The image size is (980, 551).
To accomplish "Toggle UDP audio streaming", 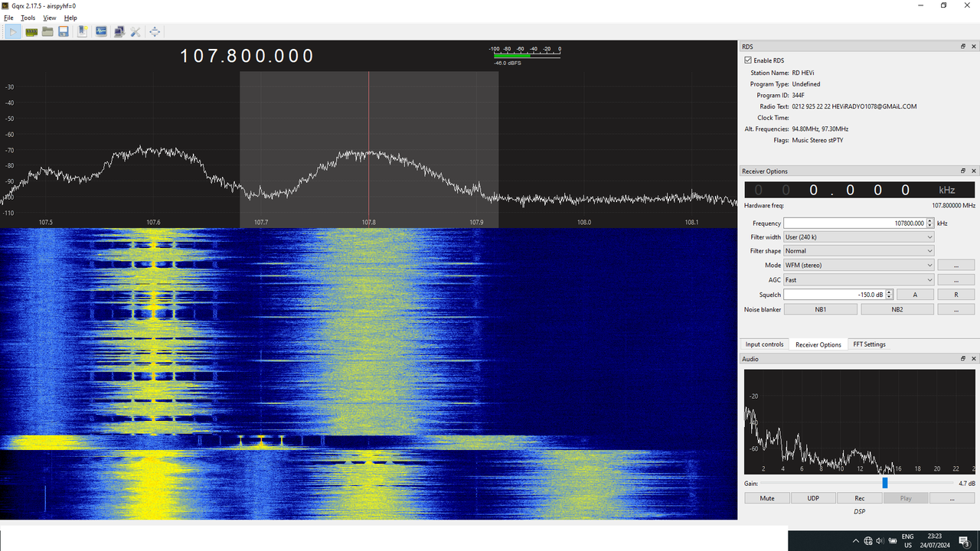I will click(813, 498).
